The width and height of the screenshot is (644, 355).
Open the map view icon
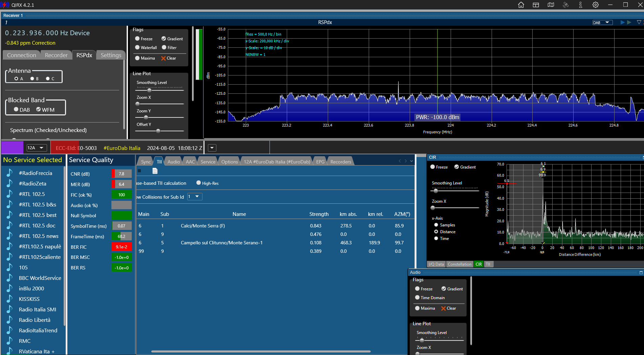tap(551, 5)
